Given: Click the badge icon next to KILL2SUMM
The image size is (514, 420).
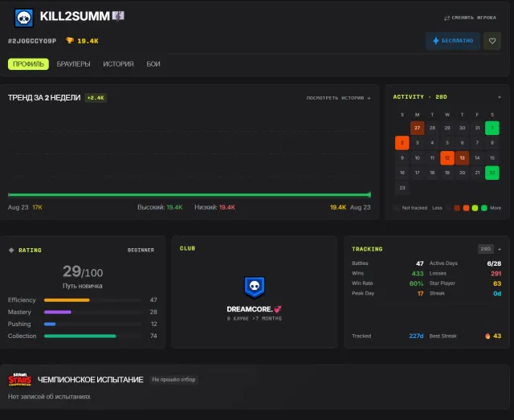Looking at the screenshot, I should pos(118,16).
